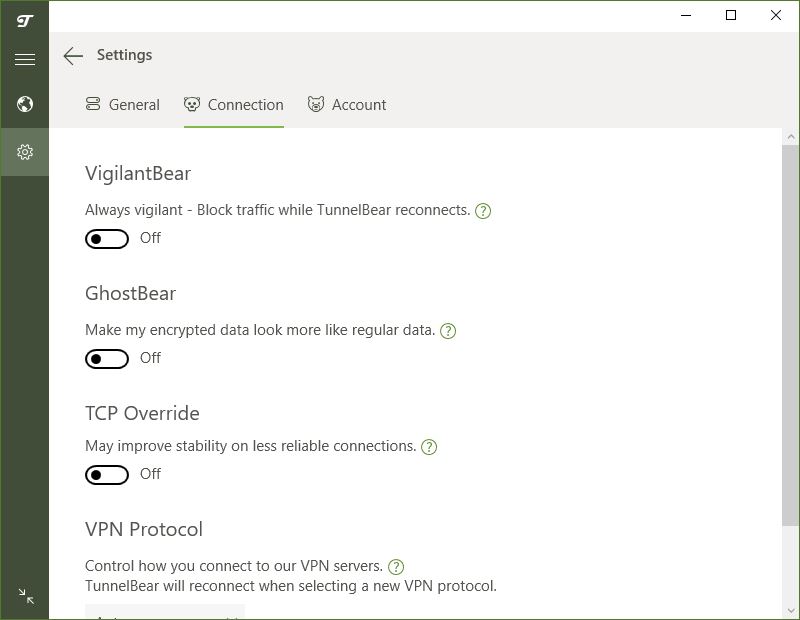
Task: Click the Settings page title
Action: click(124, 55)
